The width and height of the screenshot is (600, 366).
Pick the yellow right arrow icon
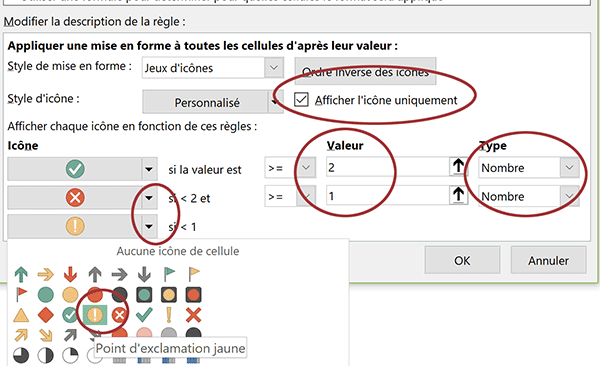point(46,274)
